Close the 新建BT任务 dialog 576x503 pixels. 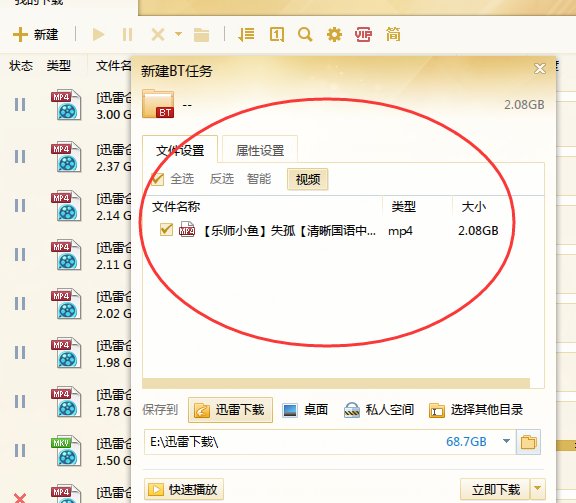coord(539,68)
